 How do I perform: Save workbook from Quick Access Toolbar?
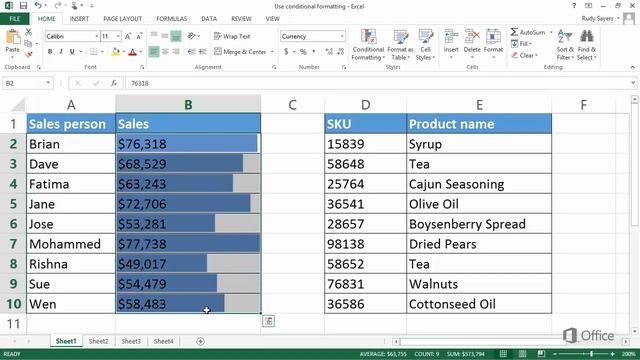tap(23, 6)
